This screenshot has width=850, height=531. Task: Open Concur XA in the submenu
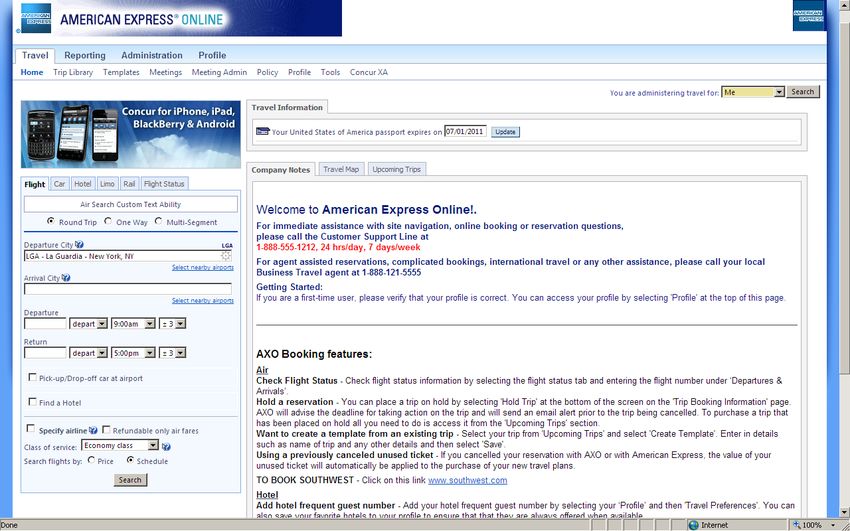369,72
